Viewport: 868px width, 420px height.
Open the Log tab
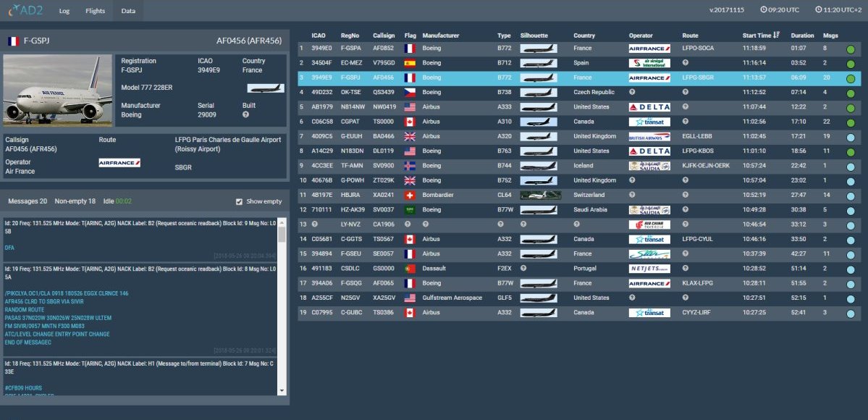point(64,11)
